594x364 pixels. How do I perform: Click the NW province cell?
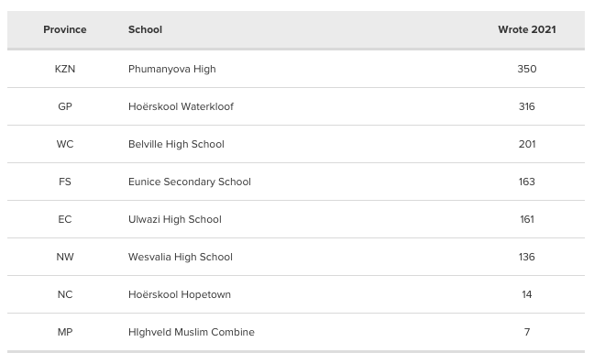tap(65, 257)
